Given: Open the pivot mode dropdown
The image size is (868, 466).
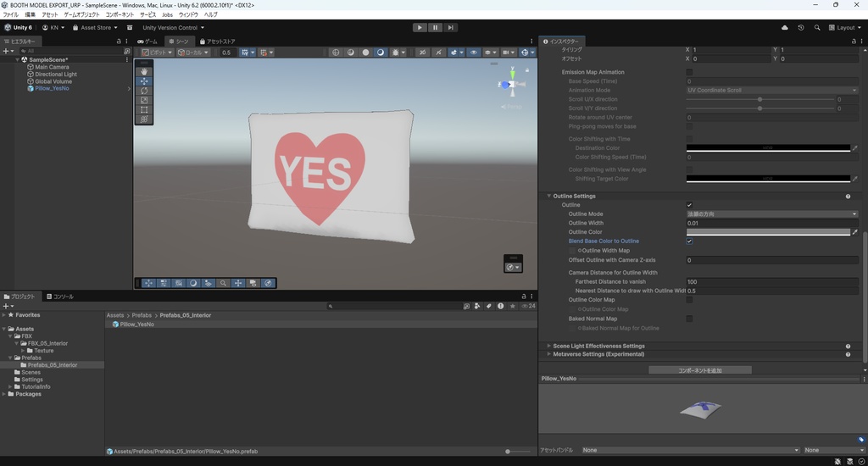Looking at the screenshot, I should coord(157,53).
